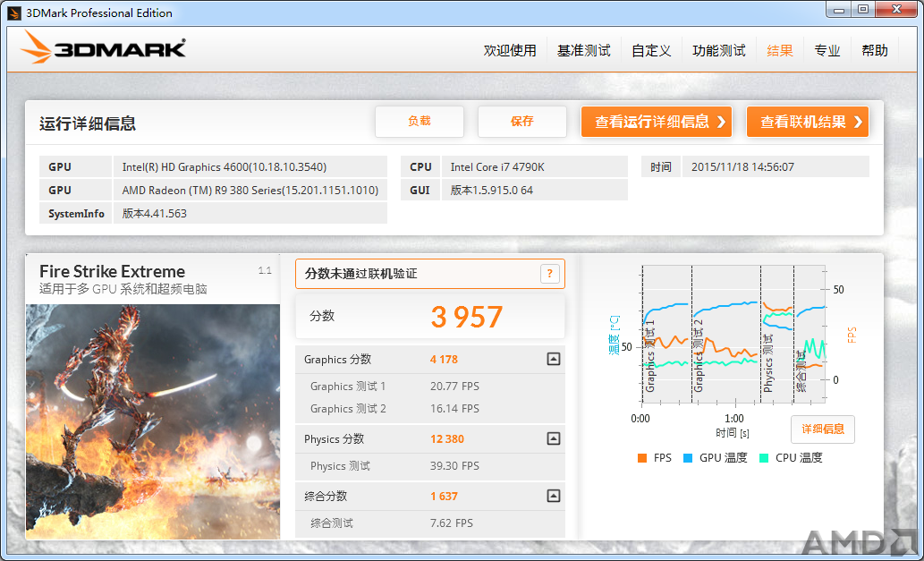Click the 39.30 FPS value
This screenshot has width=924, height=561.
(x=454, y=466)
